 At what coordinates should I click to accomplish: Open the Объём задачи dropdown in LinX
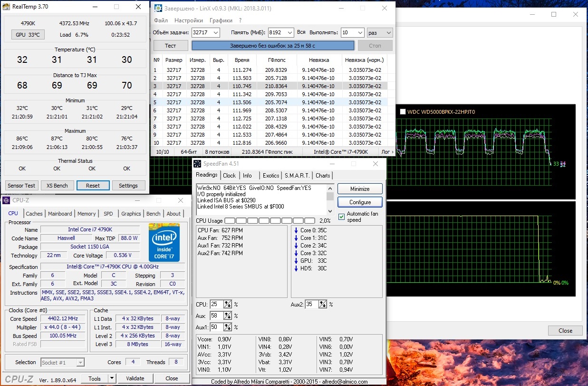[x=216, y=32]
